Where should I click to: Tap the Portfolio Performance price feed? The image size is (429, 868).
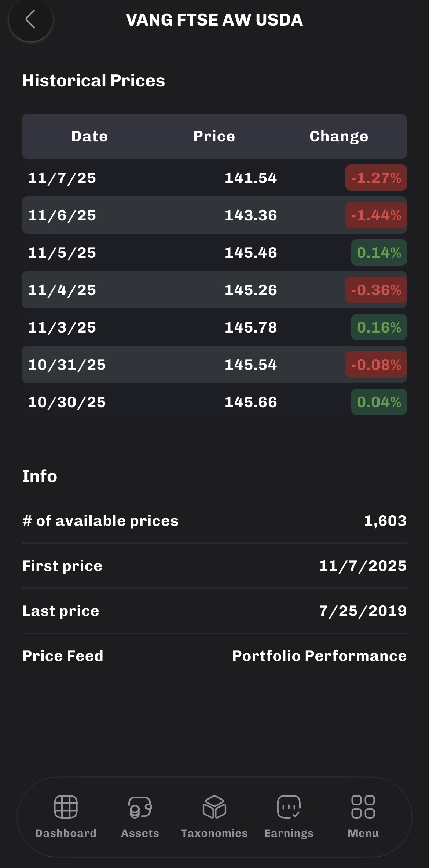(319, 656)
